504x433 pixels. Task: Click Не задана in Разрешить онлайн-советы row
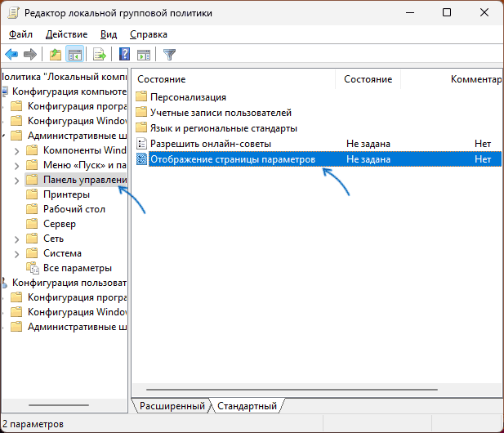(x=368, y=144)
